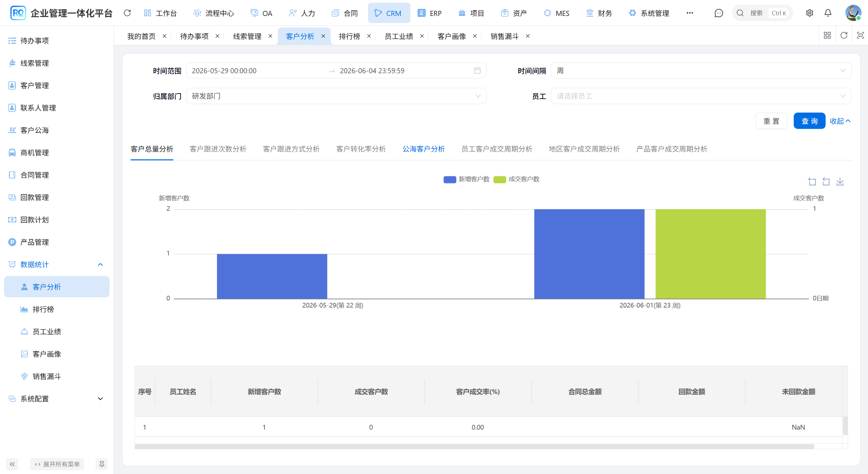This screenshot has height=474, width=868.
Task: Pin the sidebar with pin icon
Action: [102, 464]
